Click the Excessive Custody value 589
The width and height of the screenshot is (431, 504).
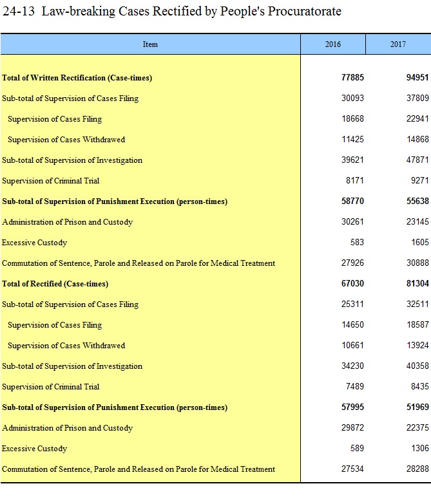tap(357, 448)
